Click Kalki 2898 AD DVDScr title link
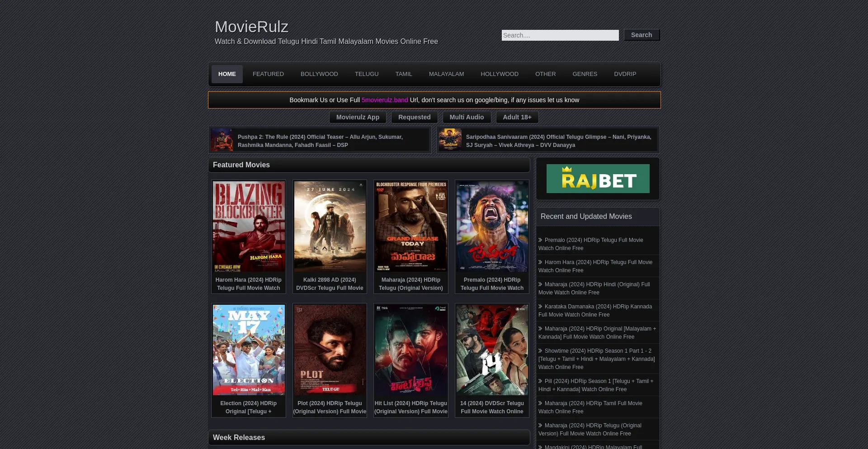Screen dimensions: 868x449 pyautogui.click(x=330, y=284)
